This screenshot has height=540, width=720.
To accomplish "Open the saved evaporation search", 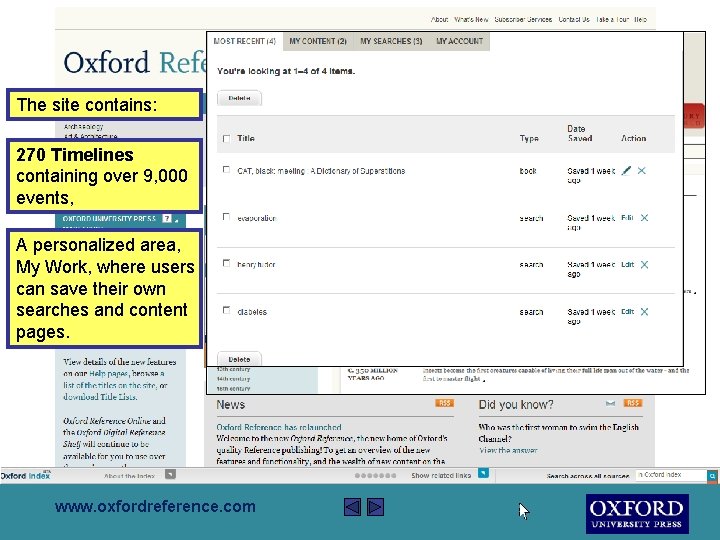I will pyautogui.click(x=256, y=218).
